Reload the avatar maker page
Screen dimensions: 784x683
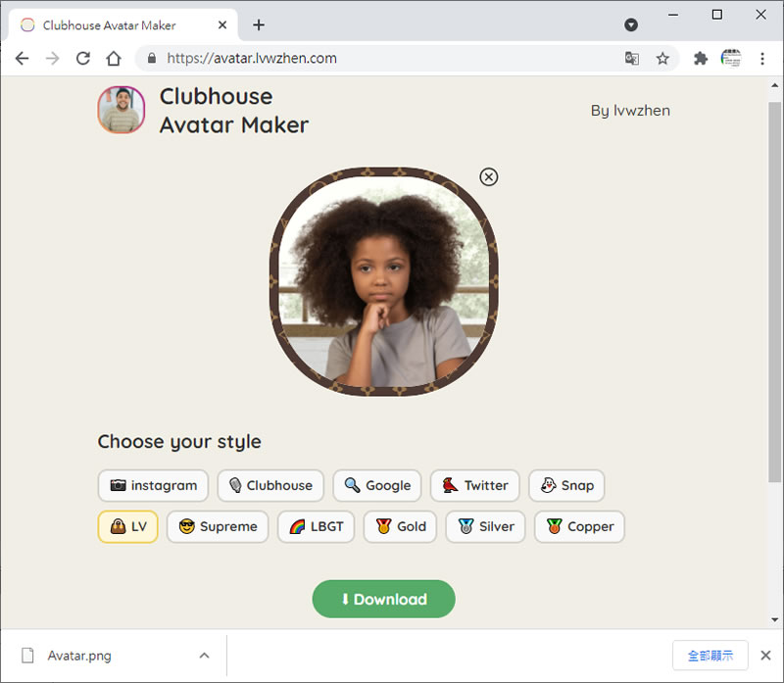click(x=83, y=59)
